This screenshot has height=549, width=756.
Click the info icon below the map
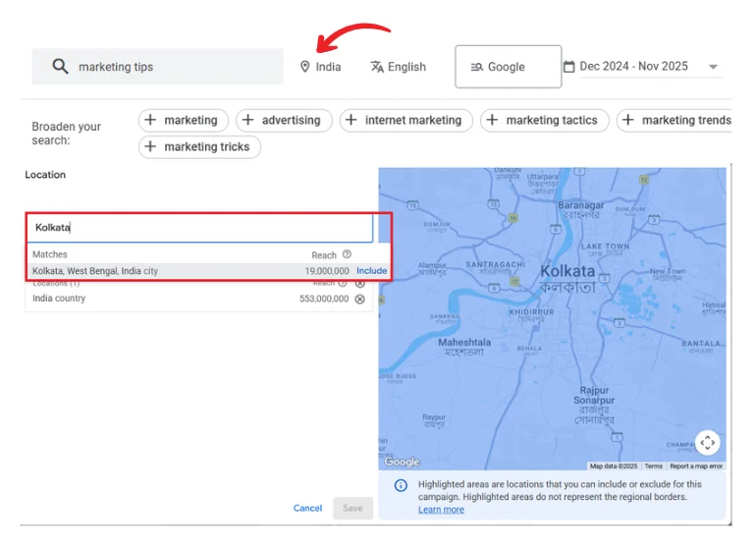click(x=401, y=485)
